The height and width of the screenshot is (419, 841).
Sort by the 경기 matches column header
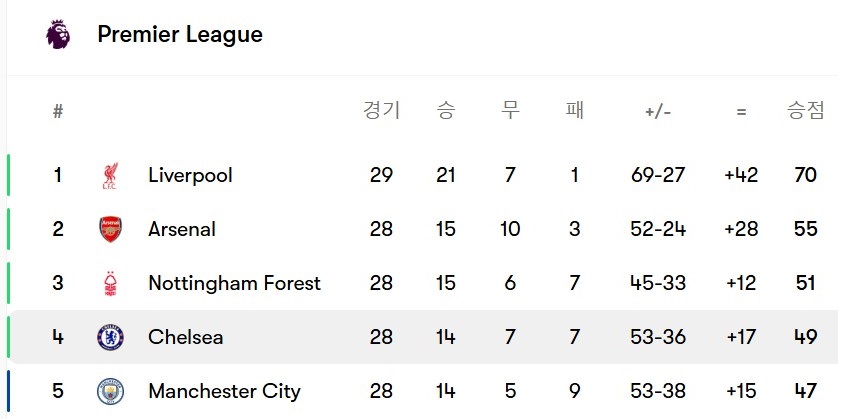(381, 111)
